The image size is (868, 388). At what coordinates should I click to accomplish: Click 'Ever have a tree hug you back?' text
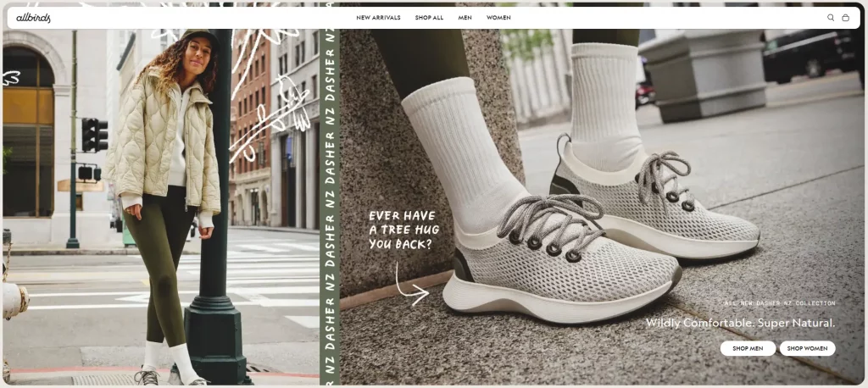(404, 229)
